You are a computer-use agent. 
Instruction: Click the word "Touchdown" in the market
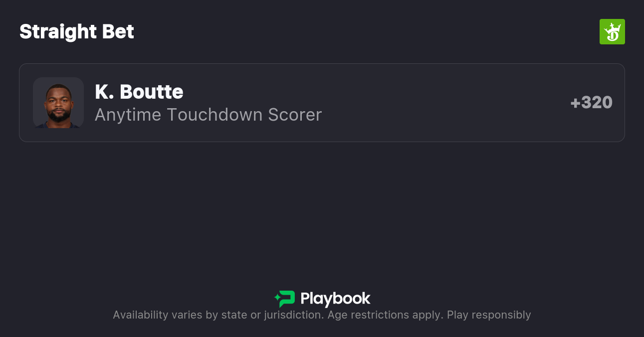pos(215,115)
